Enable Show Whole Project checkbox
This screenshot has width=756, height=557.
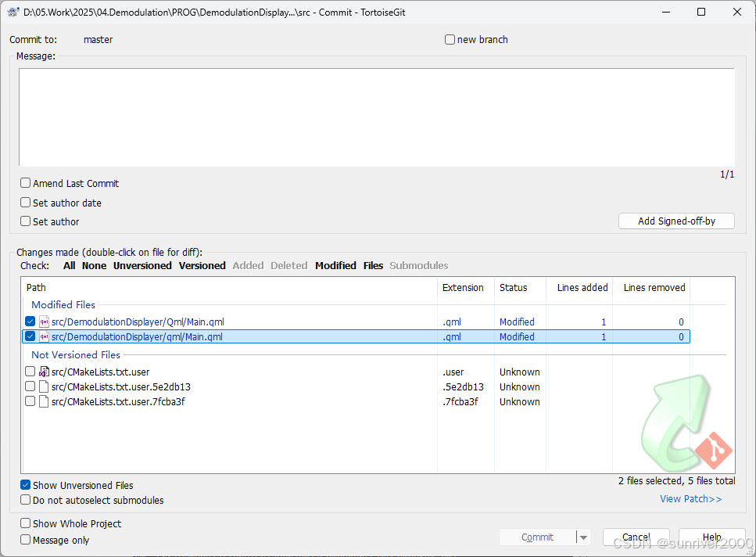[26, 523]
